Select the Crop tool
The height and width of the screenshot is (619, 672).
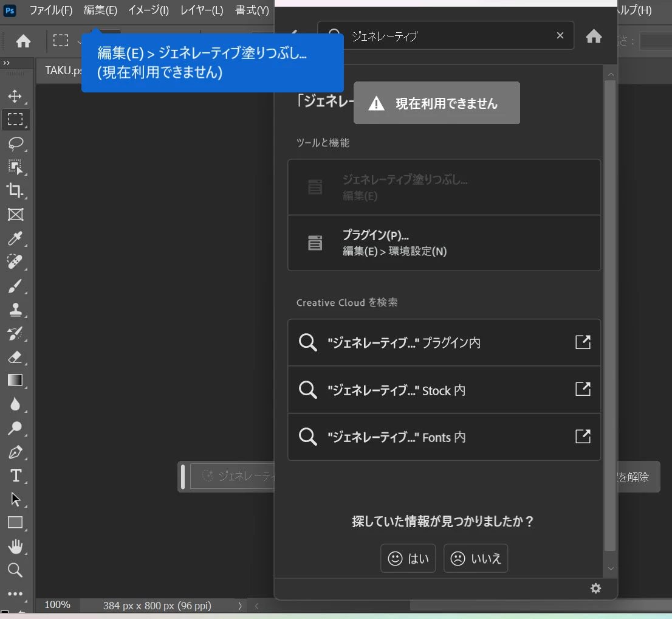click(15, 190)
